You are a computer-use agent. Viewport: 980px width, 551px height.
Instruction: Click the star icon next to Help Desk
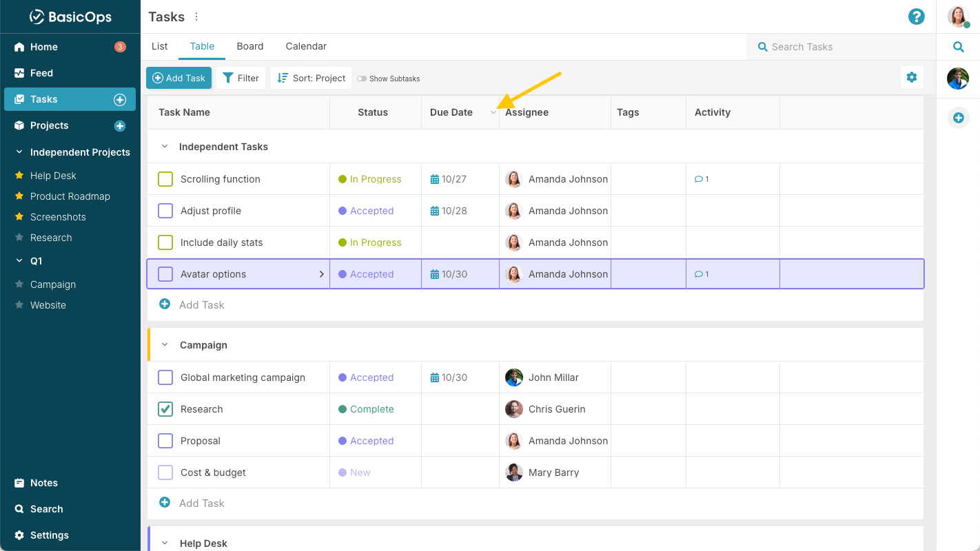point(19,175)
